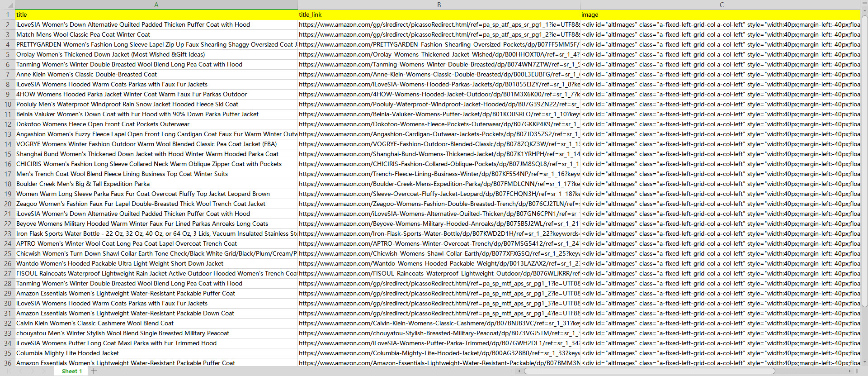
Task: Select 'Match Mens Wool Classic Pea Coat' cell
Action: pos(156,34)
